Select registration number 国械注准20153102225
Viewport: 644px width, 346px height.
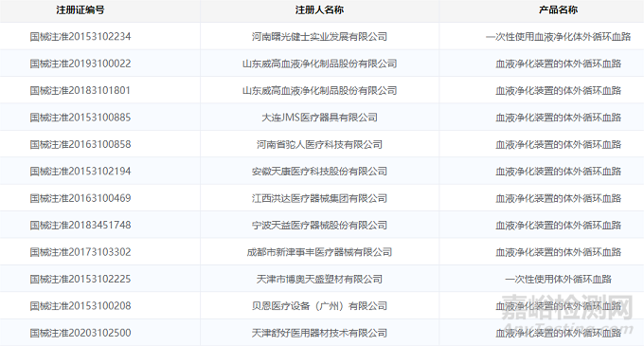(x=80, y=279)
